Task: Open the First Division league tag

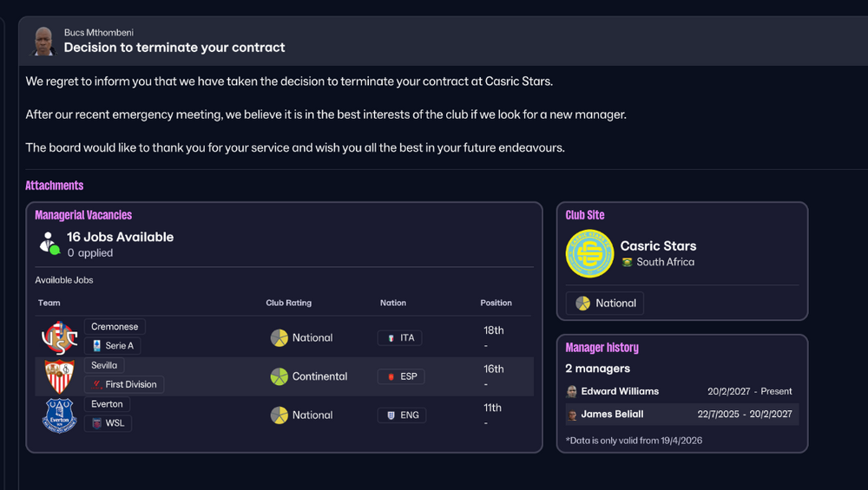Action: tap(124, 384)
